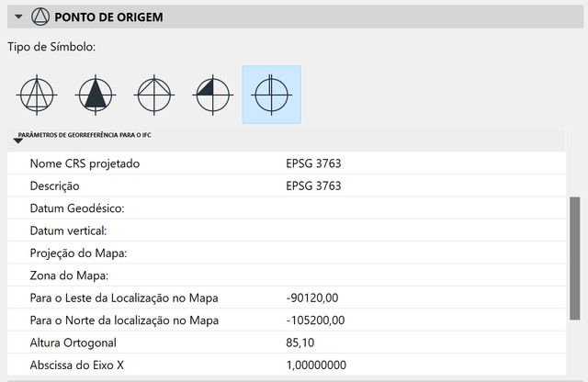Select the Zona do Mapa label
This screenshot has height=382, width=588.
[69, 275]
